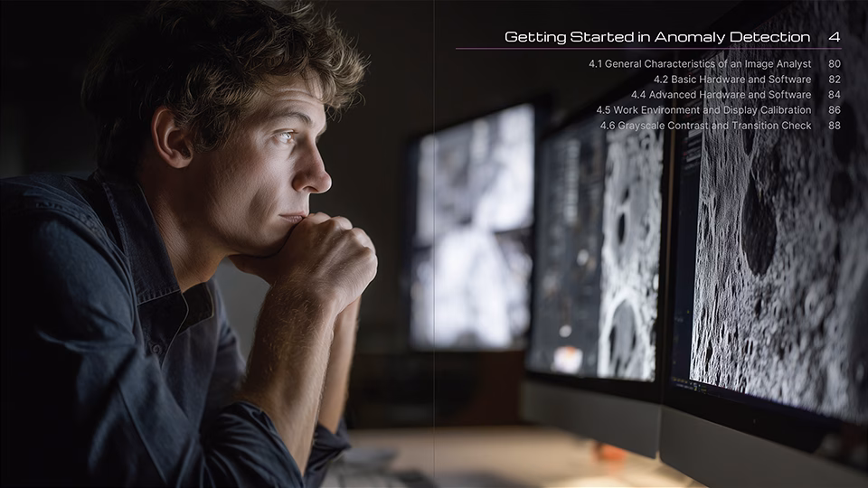This screenshot has height=488, width=868.
Task: Select page number 84
Action: pos(834,95)
